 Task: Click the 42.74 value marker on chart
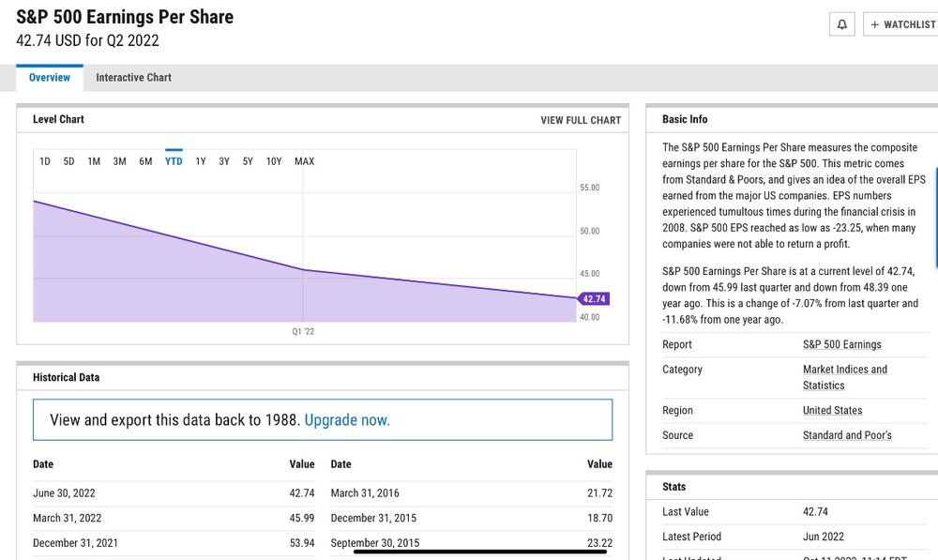594,298
